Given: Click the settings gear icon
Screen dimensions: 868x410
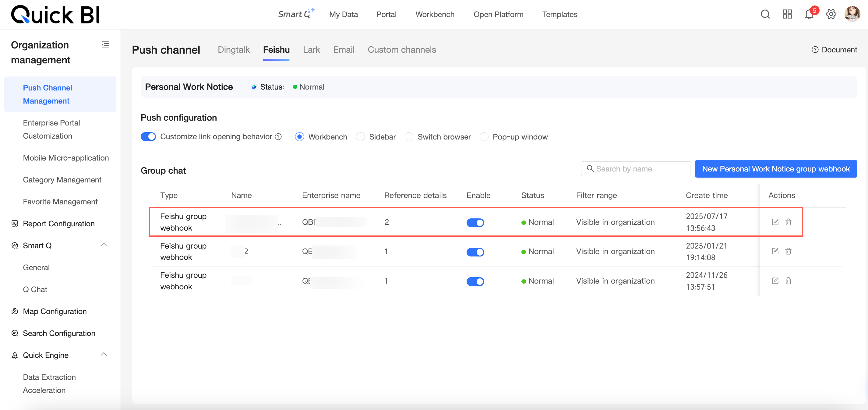Looking at the screenshot, I should 831,14.
